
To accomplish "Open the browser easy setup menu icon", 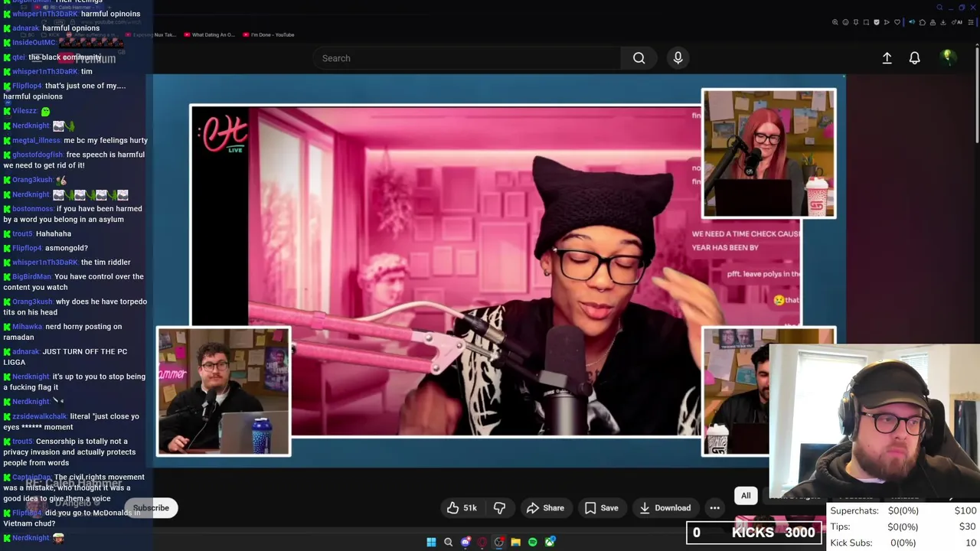I will tap(971, 22).
